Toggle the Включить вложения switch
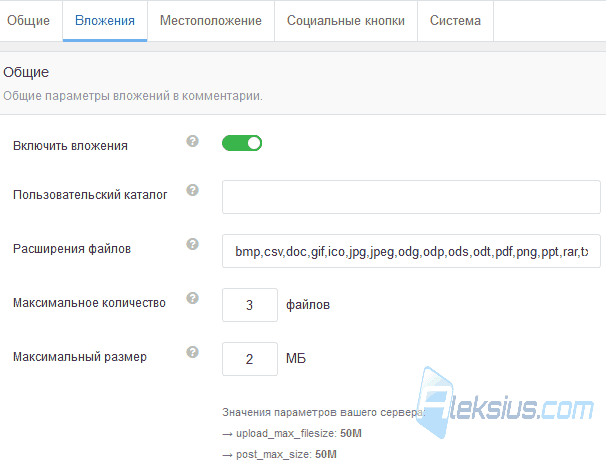606x464 pixels. pyautogui.click(x=242, y=143)
